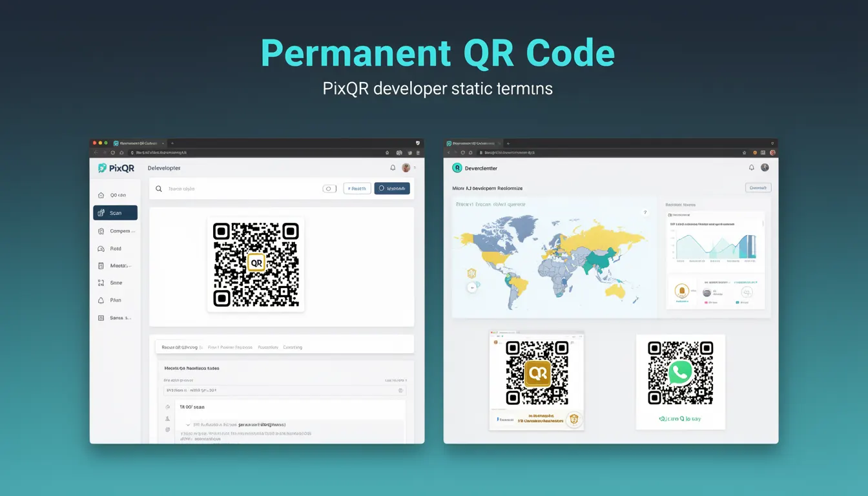The width and height of the screenshot is (868, 496).
Task: Switch to the third tab of the tab strip
Action: click(x=268, y=347)
